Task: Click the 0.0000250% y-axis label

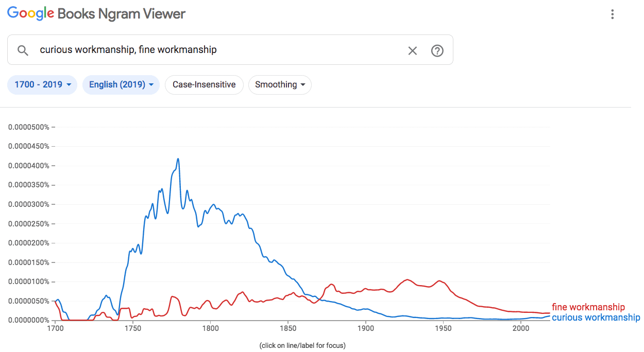Action: coord(29,223)
